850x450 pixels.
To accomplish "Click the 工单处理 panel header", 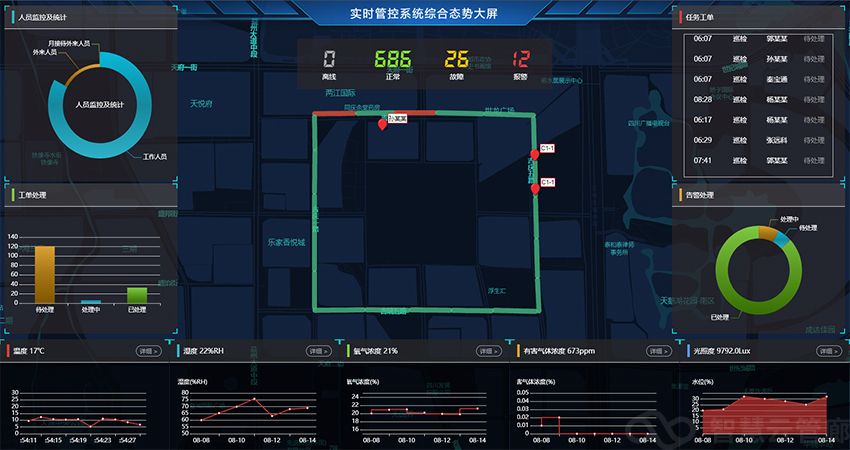I will point(90,195).
